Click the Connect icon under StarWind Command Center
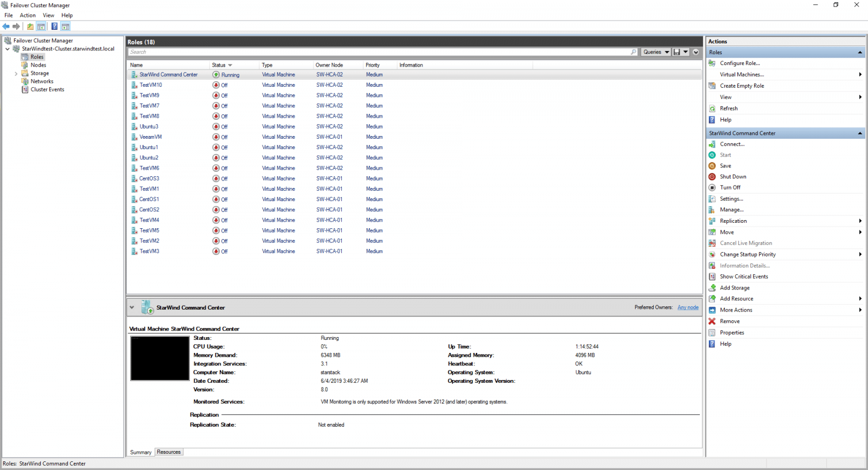The image size is (868, 470). (x=712, y=144)
